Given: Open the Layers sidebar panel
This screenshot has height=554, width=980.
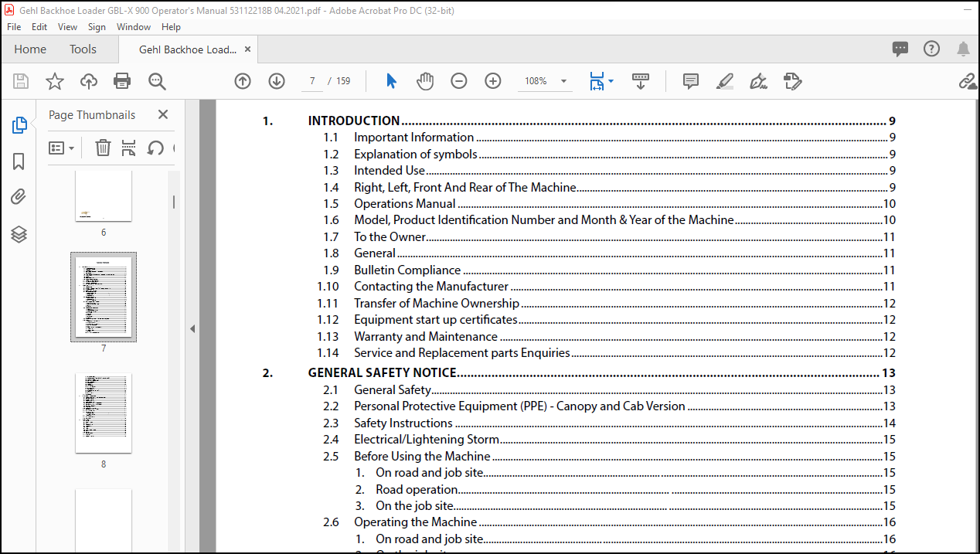Looking at the screenshot, I should (19, 234).
